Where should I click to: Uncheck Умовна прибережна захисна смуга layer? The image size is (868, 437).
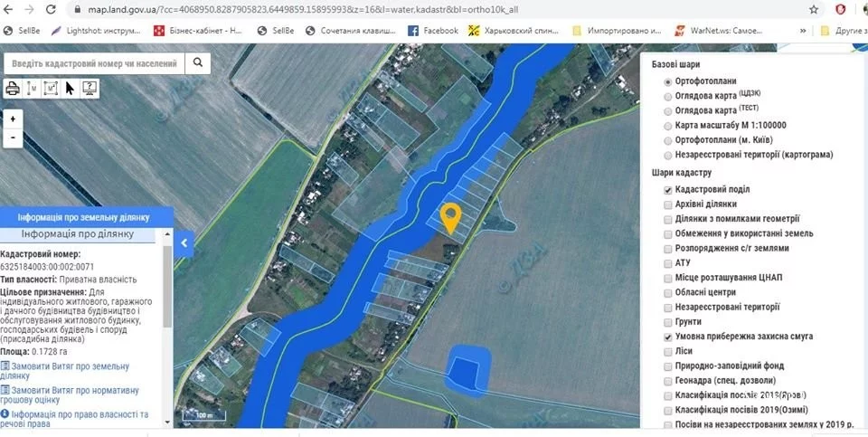coord(668,337)
